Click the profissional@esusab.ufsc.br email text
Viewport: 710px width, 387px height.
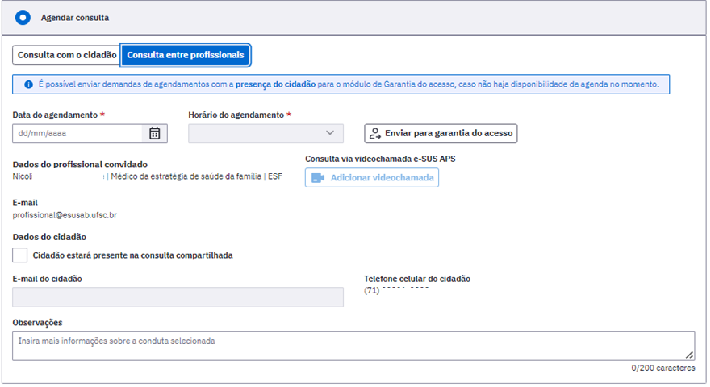click(65, 215)
